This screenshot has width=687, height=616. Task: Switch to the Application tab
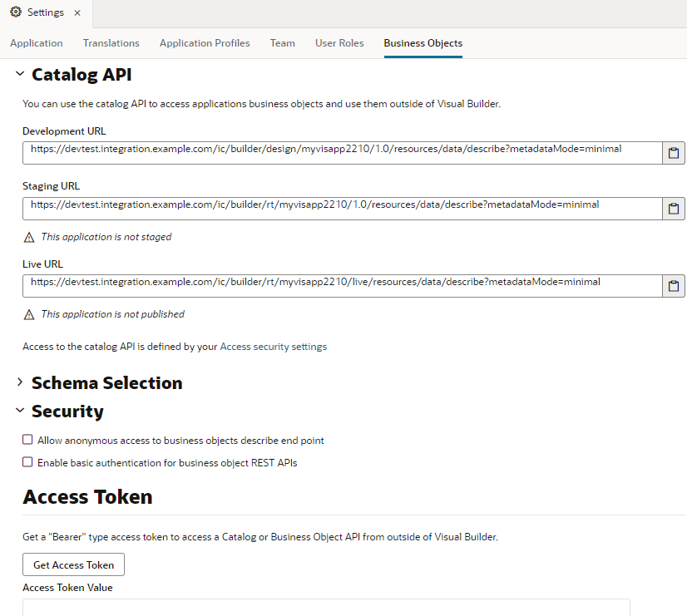(x=37, y=43)
